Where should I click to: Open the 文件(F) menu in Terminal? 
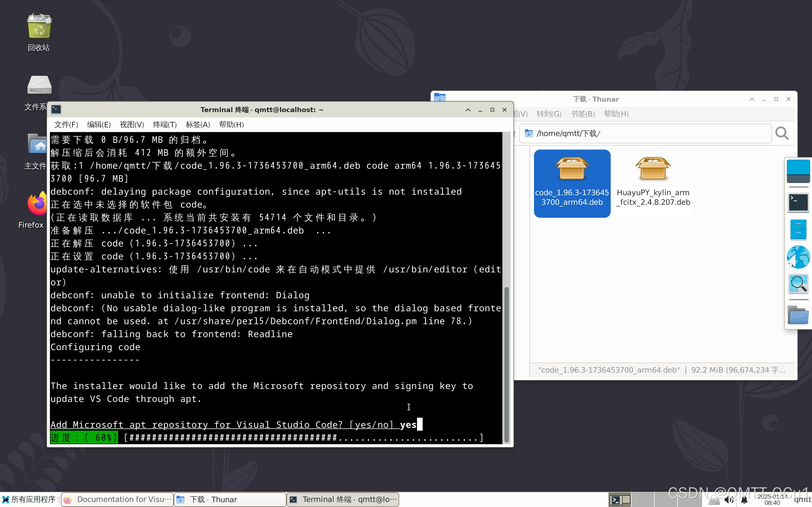pyautogui.click(x=66, y=125)
